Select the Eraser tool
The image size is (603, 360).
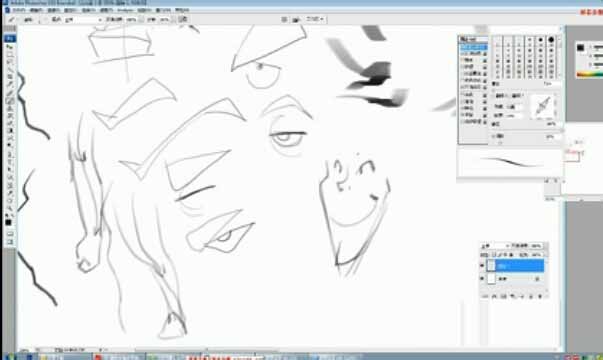(x=10, y=123)
